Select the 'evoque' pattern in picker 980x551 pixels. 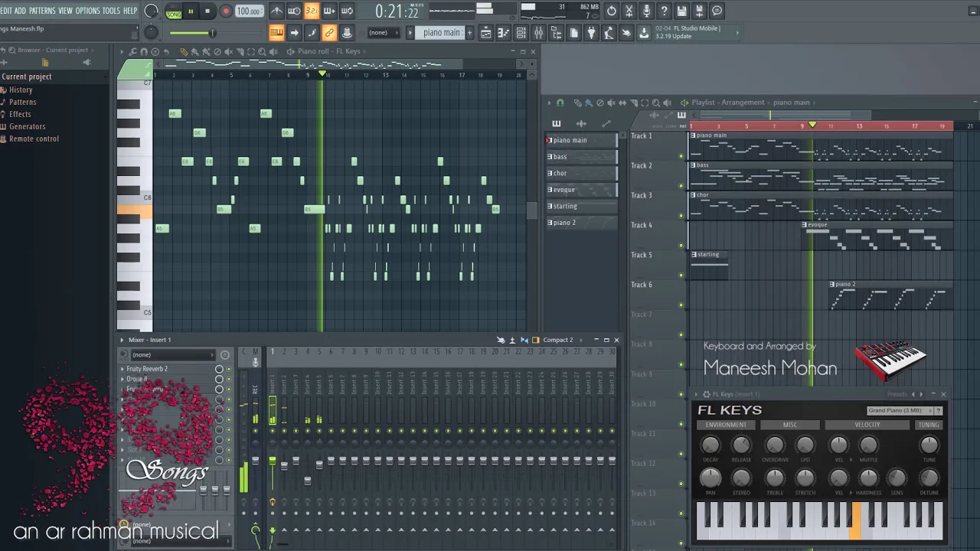[x=581, y=190]
